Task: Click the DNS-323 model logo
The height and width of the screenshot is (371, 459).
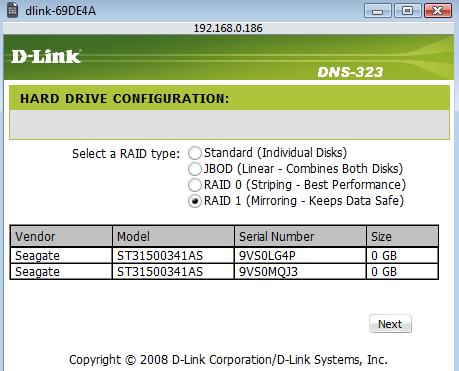Action: tap(350, 72)
